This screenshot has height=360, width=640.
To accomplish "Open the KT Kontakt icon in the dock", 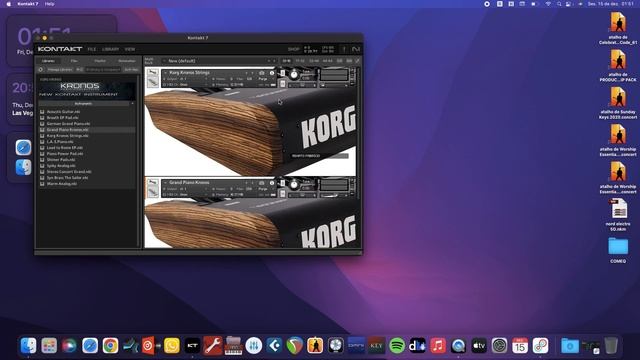I will pos(192,346).
